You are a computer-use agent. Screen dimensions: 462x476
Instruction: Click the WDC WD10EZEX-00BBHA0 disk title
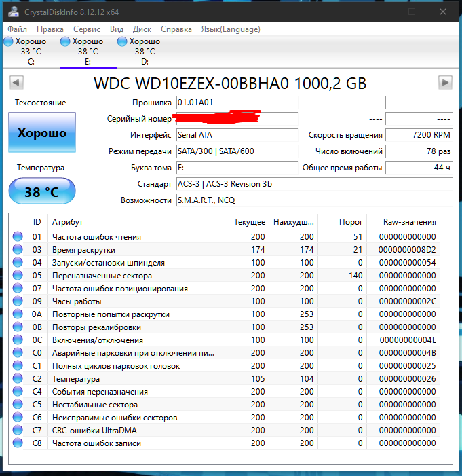[230, 83]
